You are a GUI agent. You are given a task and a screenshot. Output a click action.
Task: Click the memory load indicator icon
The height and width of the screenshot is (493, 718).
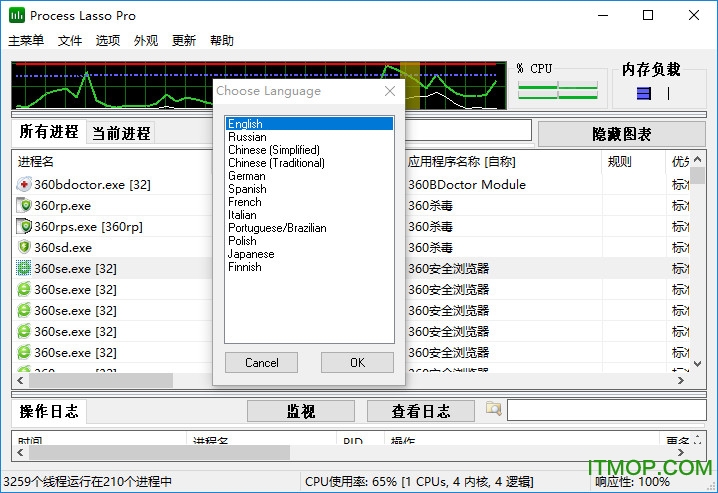(x=644, y=93)
